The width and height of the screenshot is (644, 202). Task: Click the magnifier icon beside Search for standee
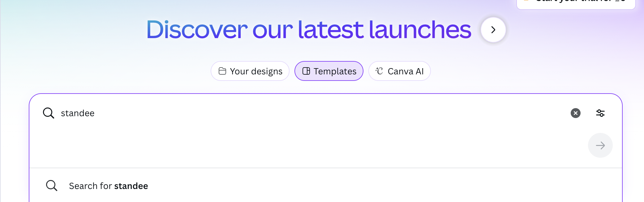(x=52, y=186)
